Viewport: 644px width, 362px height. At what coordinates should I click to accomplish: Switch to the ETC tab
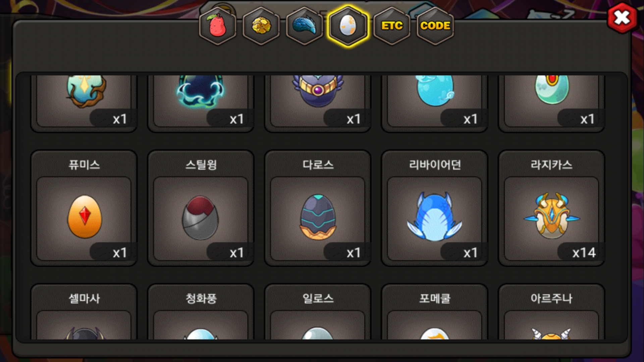(x=392, y=26)
